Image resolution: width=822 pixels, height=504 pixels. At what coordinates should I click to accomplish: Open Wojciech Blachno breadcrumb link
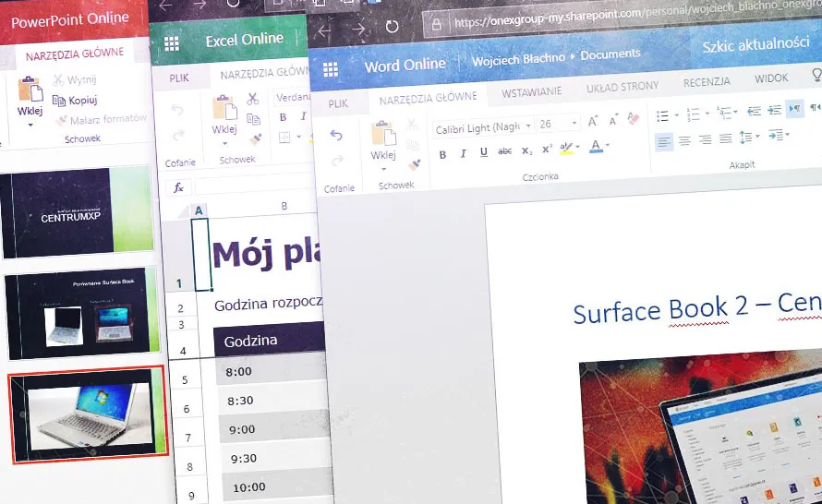(518, 59)
